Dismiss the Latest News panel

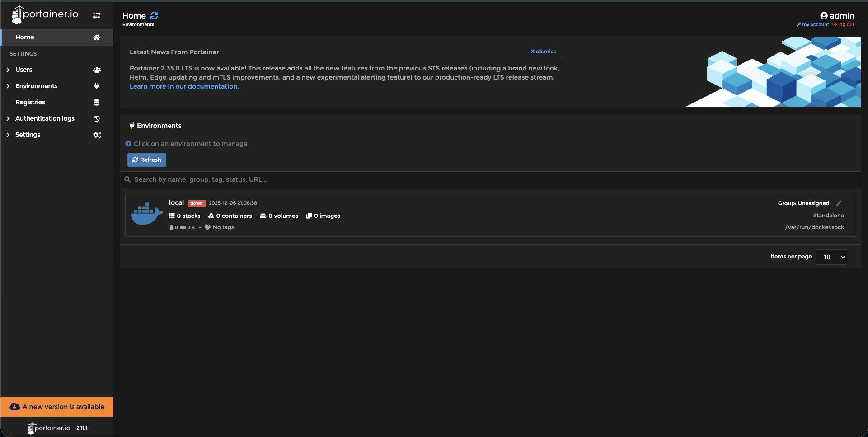[x=543, y=52]
